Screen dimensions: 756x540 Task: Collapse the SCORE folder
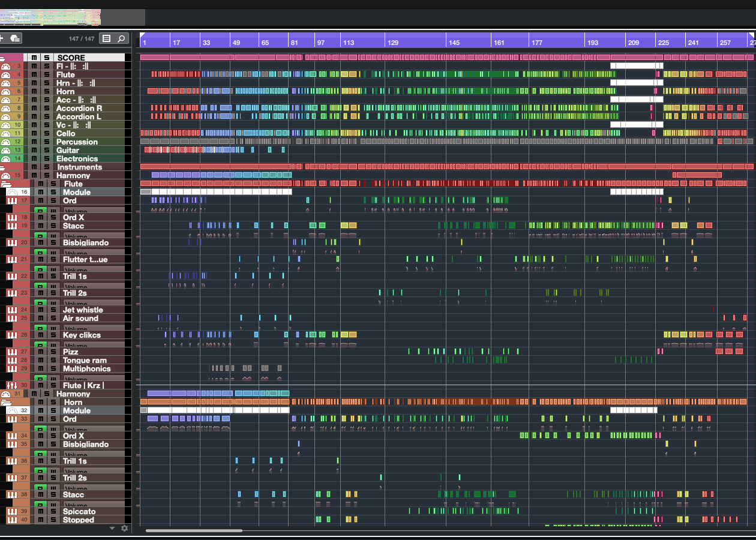[x=2, y=58]
